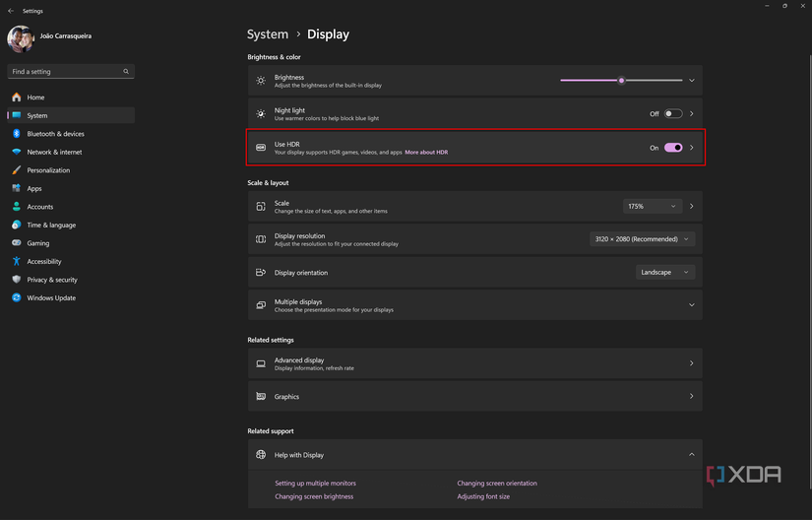Viewport: 812px width, 520px height.
Task: Open Apps settings
Action: coord(71,188)
